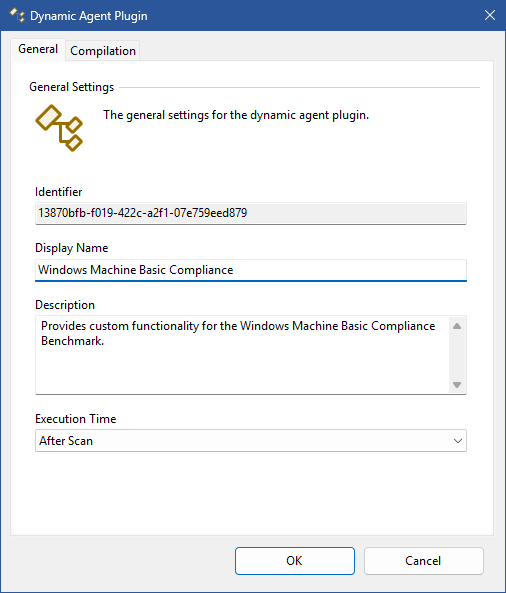Image resolution: width=506 pixels, height=593 pixels.
Task: Click the Display Name label
Action: 71,248
